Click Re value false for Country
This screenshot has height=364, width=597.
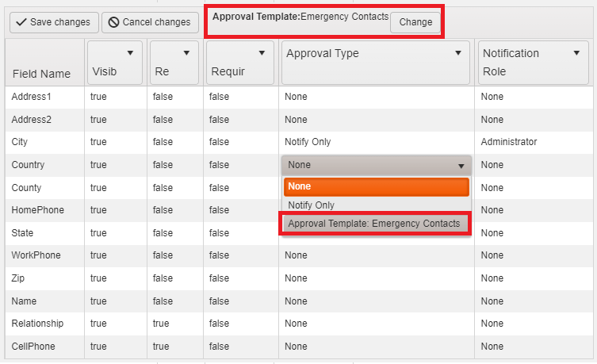point(163,165)
